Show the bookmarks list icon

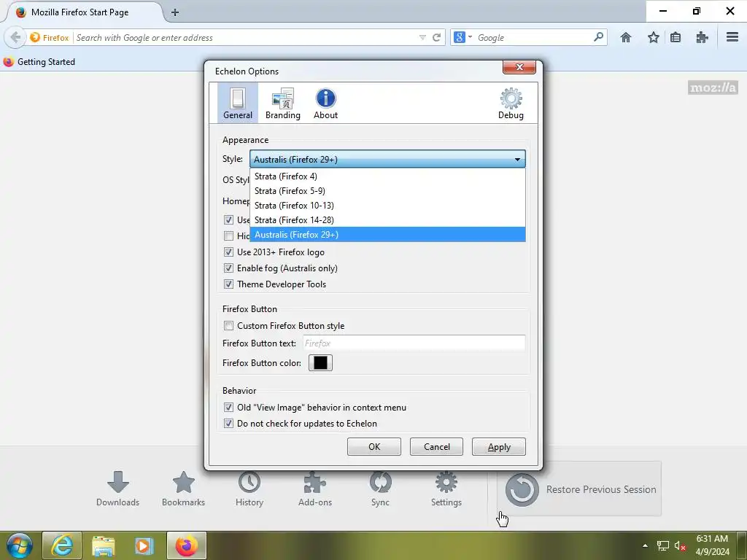click(676, 37)
